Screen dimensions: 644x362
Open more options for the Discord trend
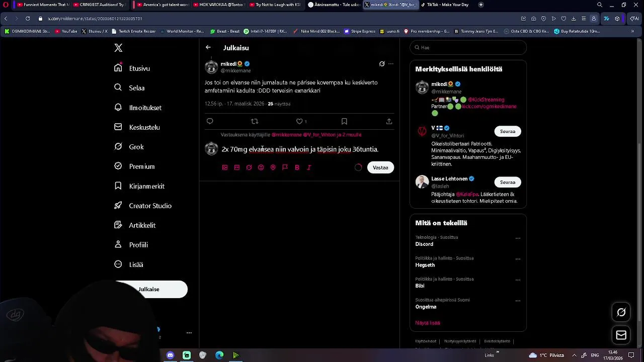pyautogui.click(x=518, y=238)
